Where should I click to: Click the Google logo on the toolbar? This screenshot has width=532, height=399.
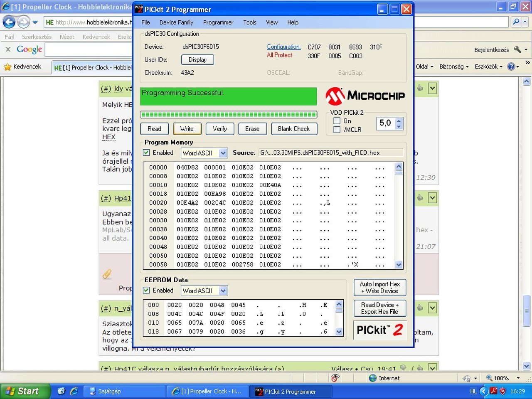(x=29, y=49)
